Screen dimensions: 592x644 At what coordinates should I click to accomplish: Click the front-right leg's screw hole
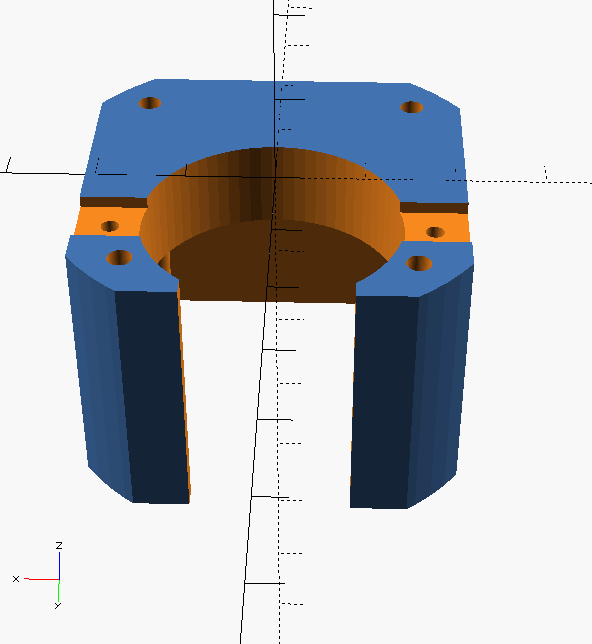pos(419,263)
